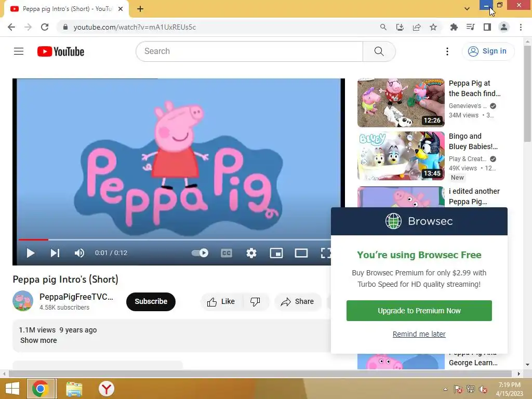Image resolution: width=532 pixels, height=399 pixels.
Task: Enable miniplayer mode
Action: coord(276,253)
